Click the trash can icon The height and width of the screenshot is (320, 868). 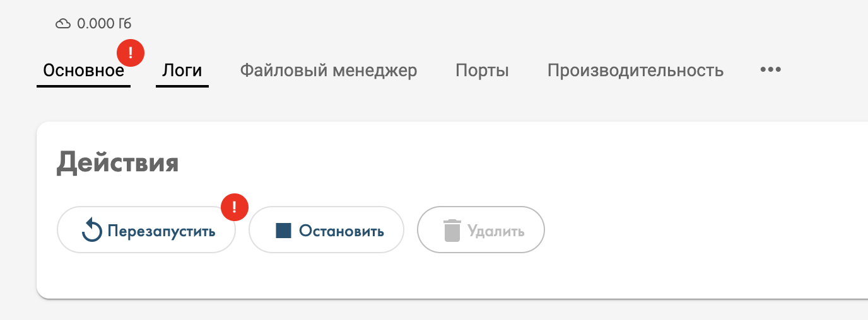click(x=452, y=231)
